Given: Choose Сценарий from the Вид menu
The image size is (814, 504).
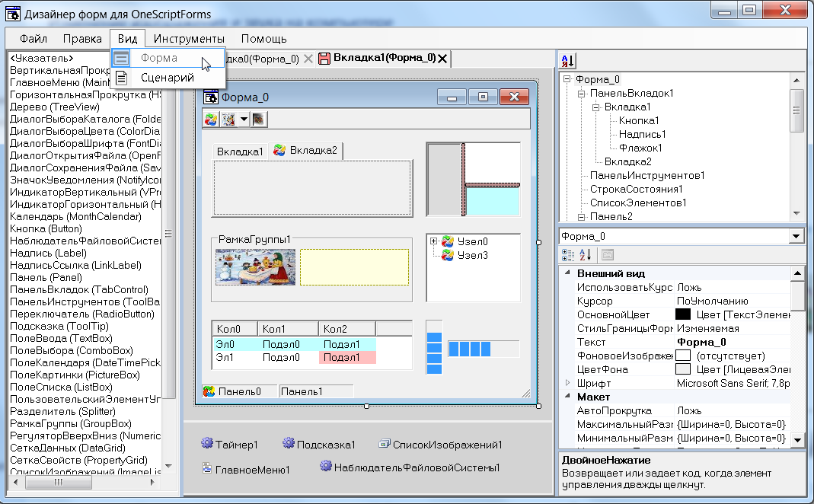Looking at the screenshot, I should pos(168,78).
